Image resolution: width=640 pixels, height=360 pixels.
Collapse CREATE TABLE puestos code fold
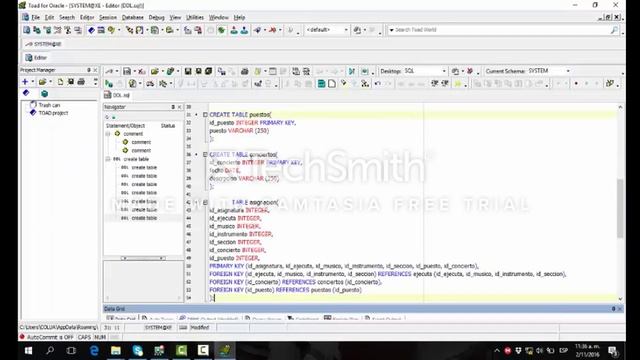tap(205, 115)
